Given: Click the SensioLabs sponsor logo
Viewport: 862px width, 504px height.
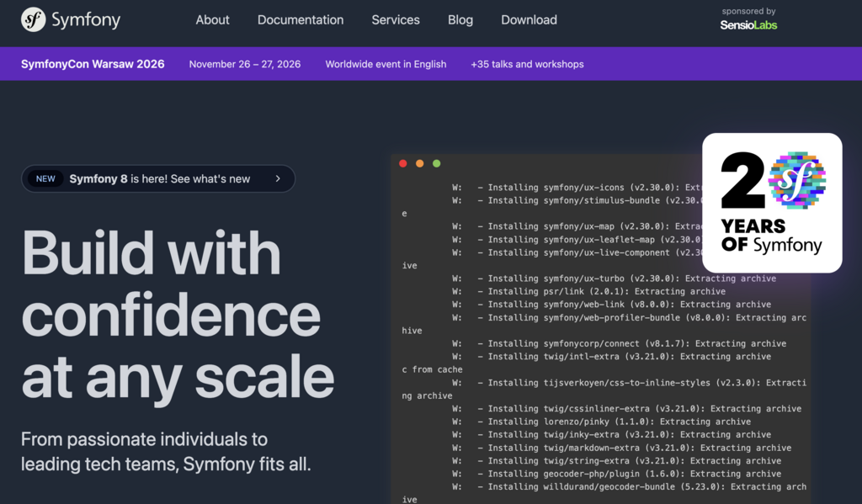Looking at the screenshot, I should pos(748,26).
